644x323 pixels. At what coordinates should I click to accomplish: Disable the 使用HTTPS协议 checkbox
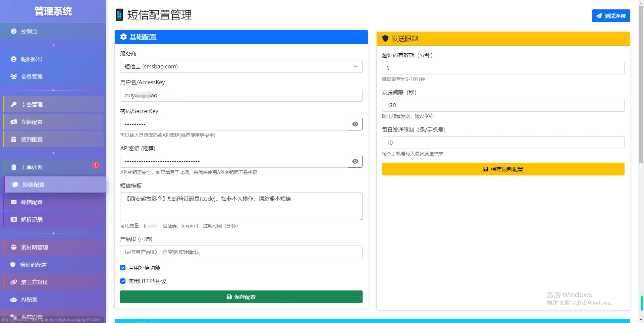click(123, 281)
